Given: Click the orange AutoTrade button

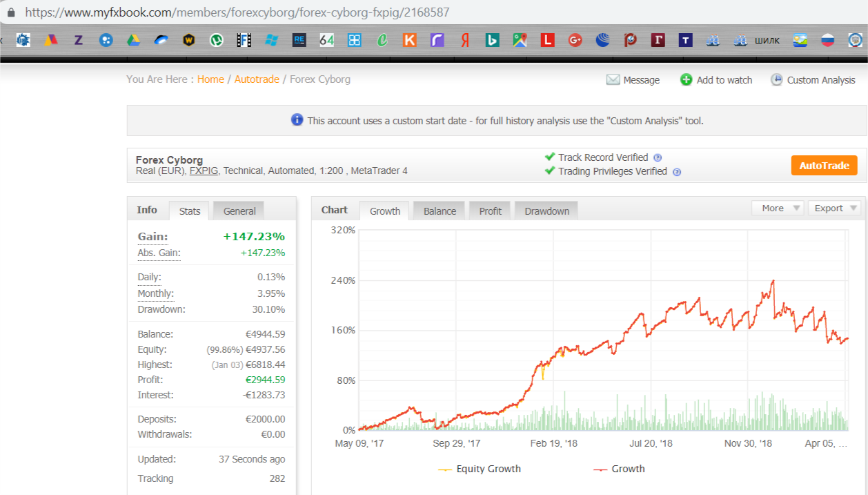Looking at the screenshot, I should click(x=824, y=166).
